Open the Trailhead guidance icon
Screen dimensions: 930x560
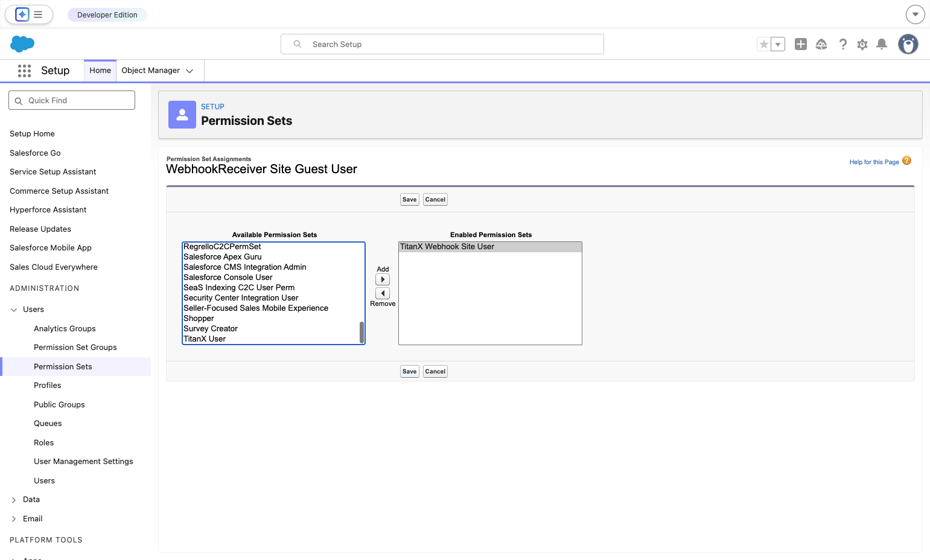point(821,44)
